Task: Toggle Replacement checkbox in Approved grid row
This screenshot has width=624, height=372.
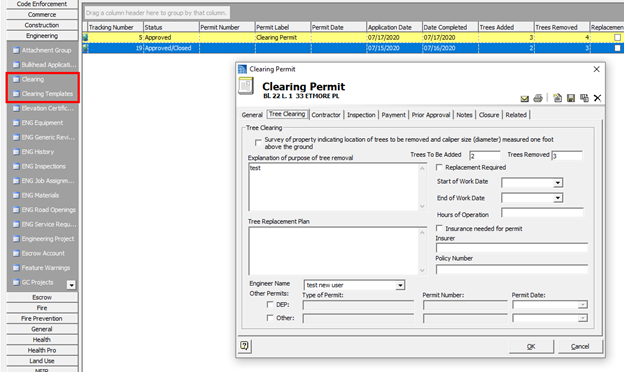Action: point(617,37)
